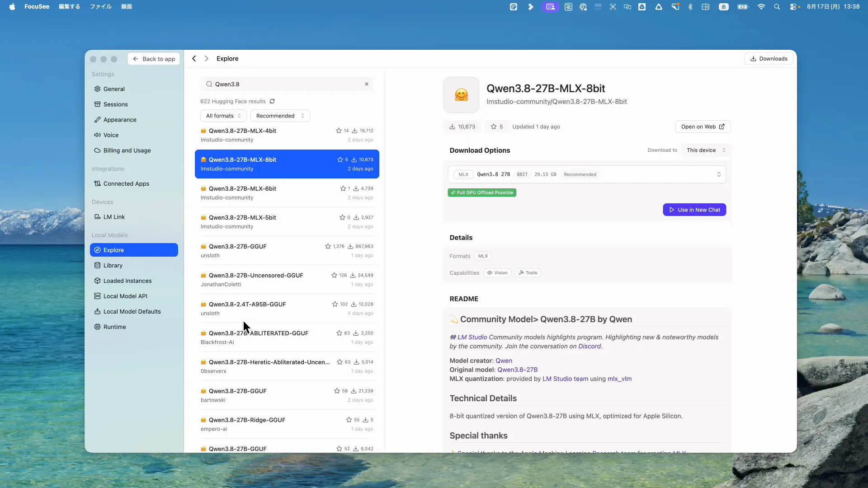The width and height of the screenshot is (868, 488).
Task: Click the MLX format tag in Details
Action: coord(483,256)
